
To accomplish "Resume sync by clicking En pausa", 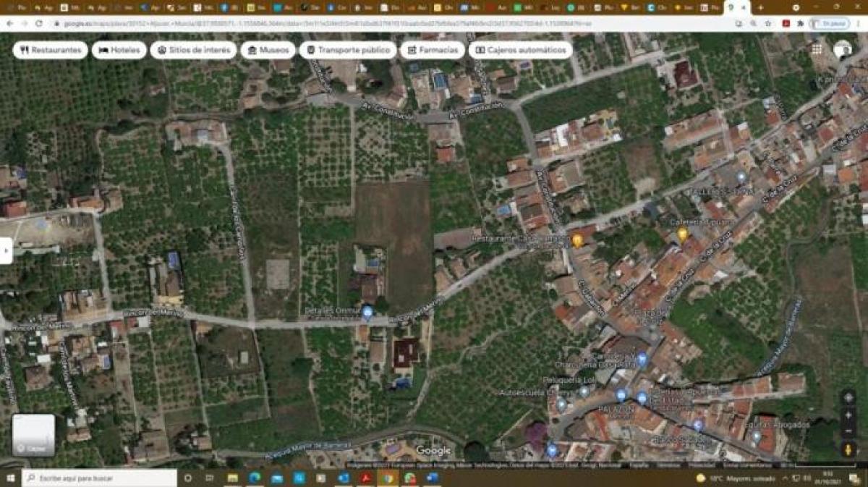I will (831, 22).
